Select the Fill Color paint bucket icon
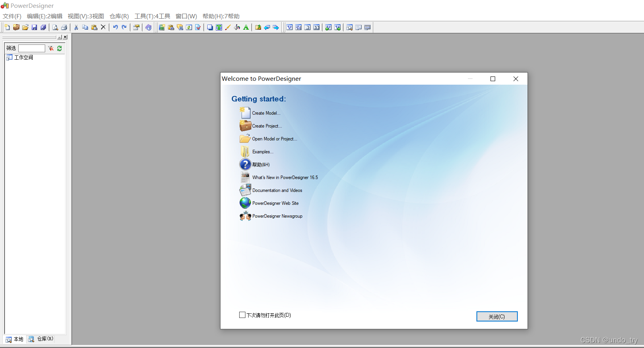 [x=237, y=27]
